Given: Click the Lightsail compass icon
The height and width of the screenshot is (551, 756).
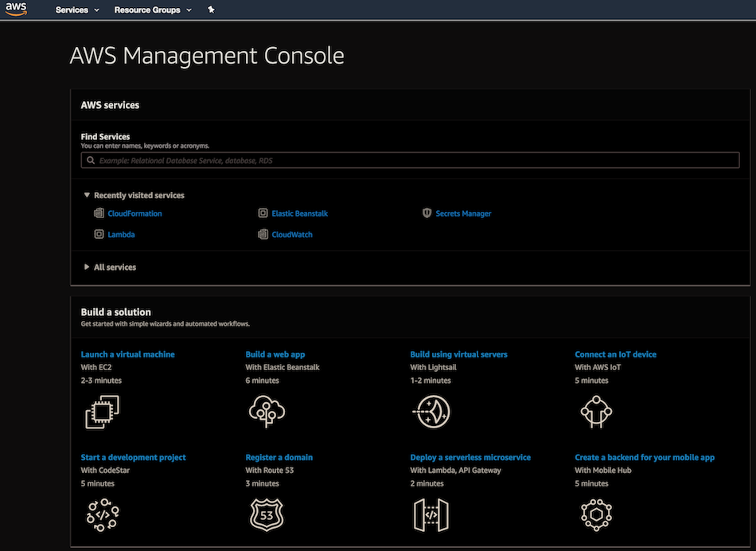Looking at the screenshot, I should [x=431, y=412].
